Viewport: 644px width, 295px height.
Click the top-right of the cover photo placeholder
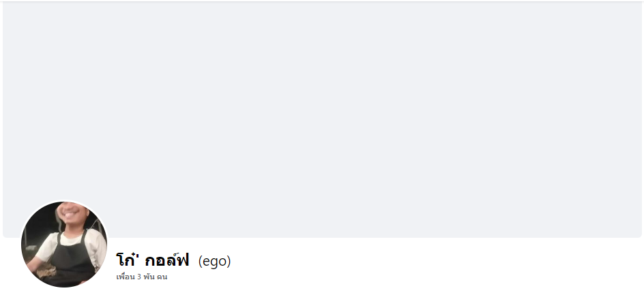pos(631,12)
